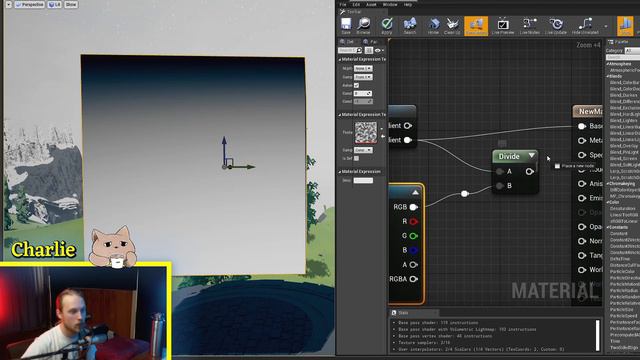This screenshot has height=360, width=640.
Task: Open the Asset menu
Action: pos(371,4)
